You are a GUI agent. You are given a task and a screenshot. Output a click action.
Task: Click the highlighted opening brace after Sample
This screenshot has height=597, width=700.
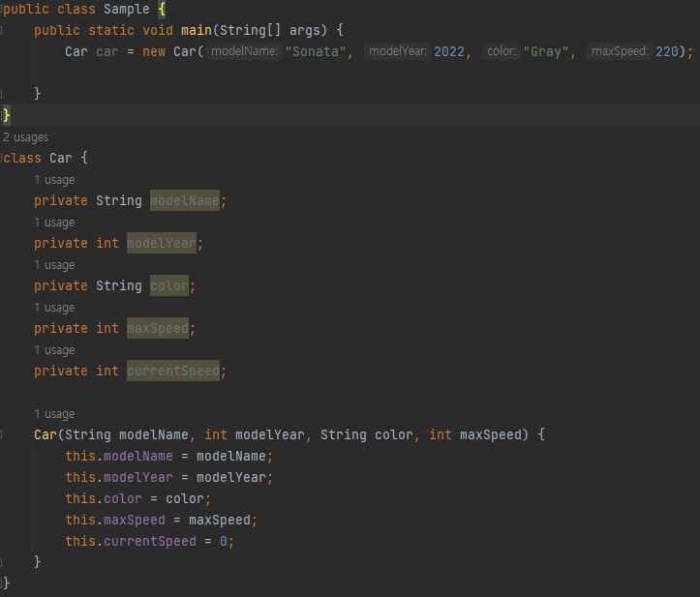(x=162, y=9)
